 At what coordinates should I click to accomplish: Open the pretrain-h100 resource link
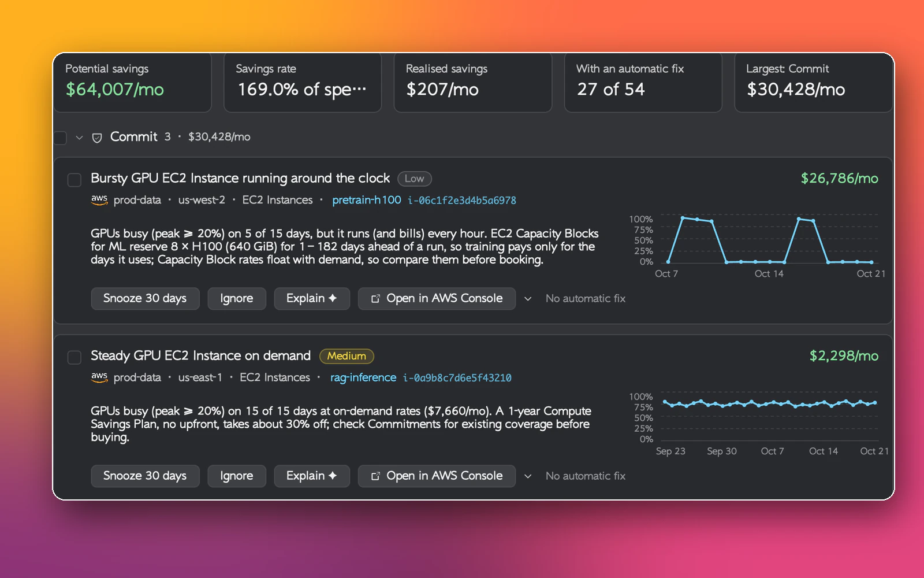pyautogui.click(x=367, y=200)
